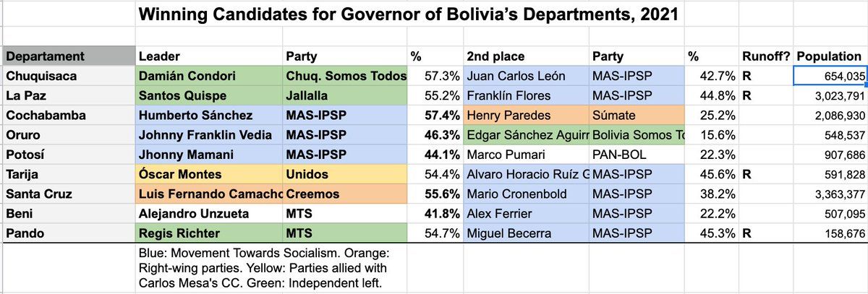Click the PAN-BOL party cell
868x294 pixels.
(637, 155)
